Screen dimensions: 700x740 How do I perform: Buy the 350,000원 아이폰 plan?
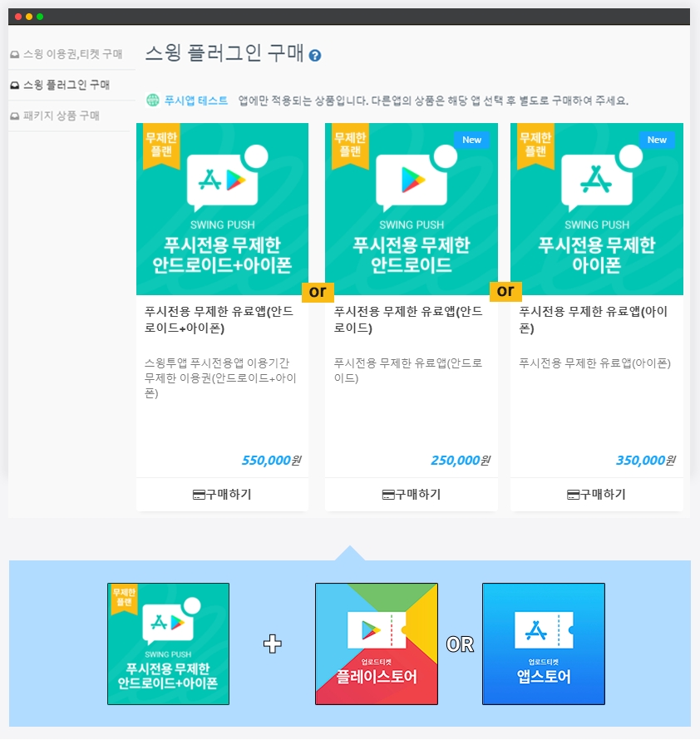coord(597,494)
